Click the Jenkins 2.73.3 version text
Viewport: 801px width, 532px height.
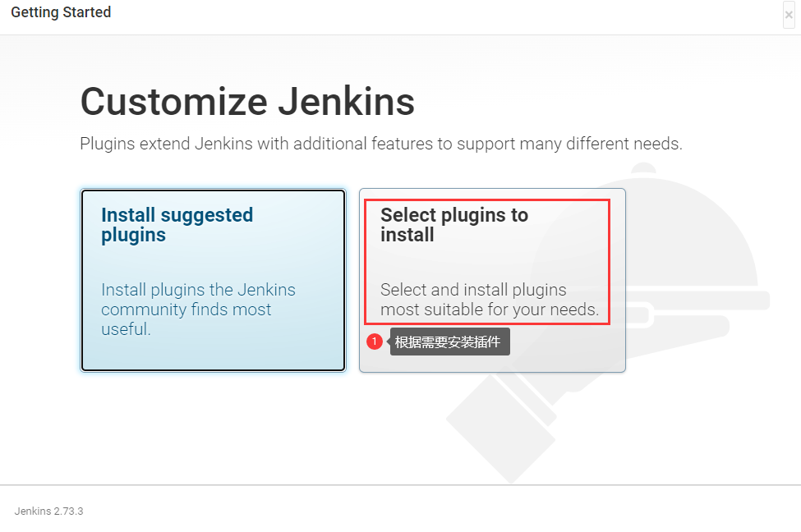48,511
